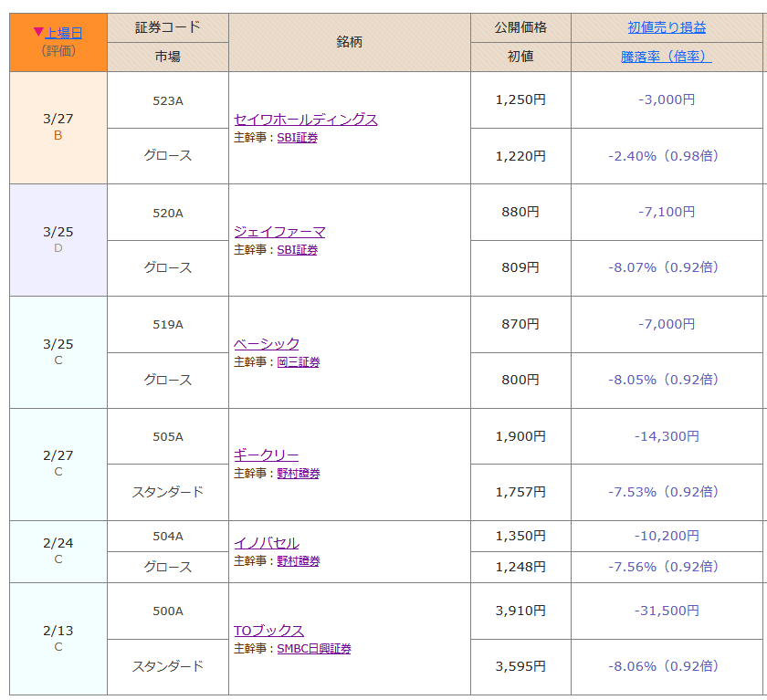Click the 証券コード column header
The image size is (767, 700).
click(x=168, y=28)
